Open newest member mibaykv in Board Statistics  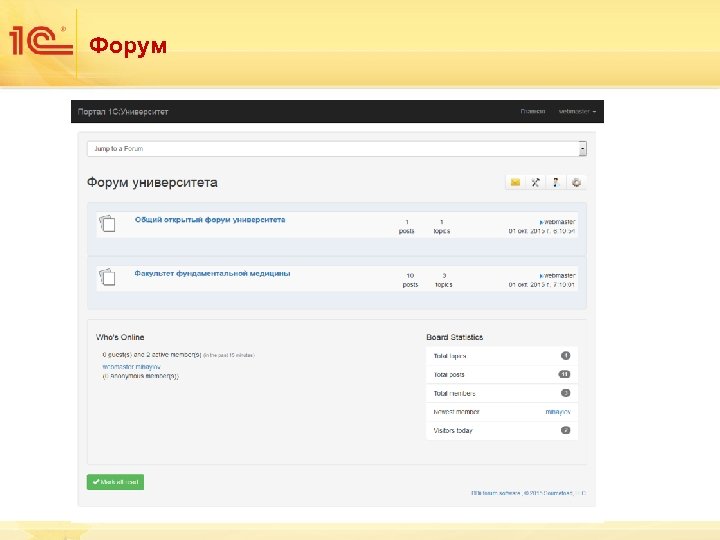(558, 412)
